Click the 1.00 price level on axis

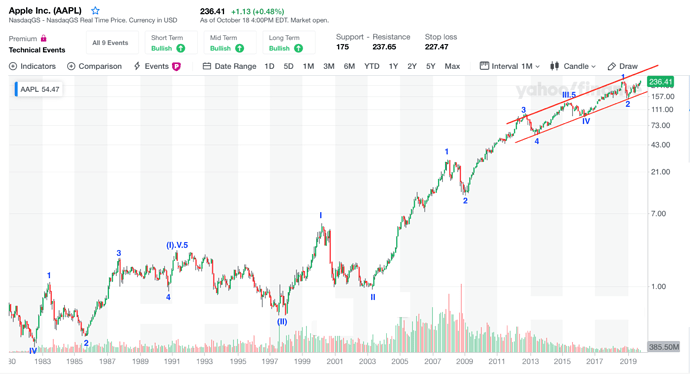coord(659,286)
